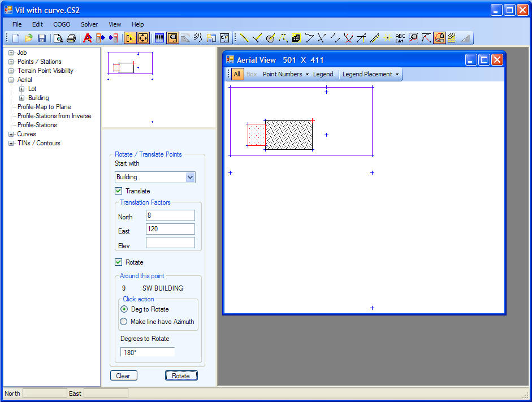This screenshot has height=402, width=532.
Task: Expand Terrain Point Visibility node
Action: click(x=11, y=71)
